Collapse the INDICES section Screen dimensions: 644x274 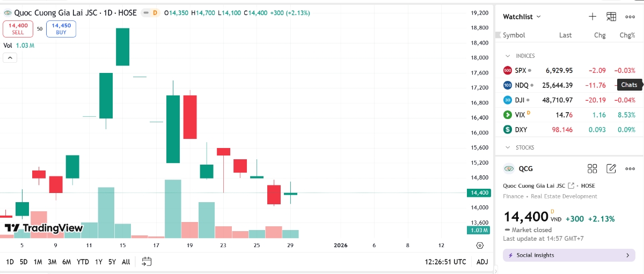pyautogui.click(x=508, y=56)
